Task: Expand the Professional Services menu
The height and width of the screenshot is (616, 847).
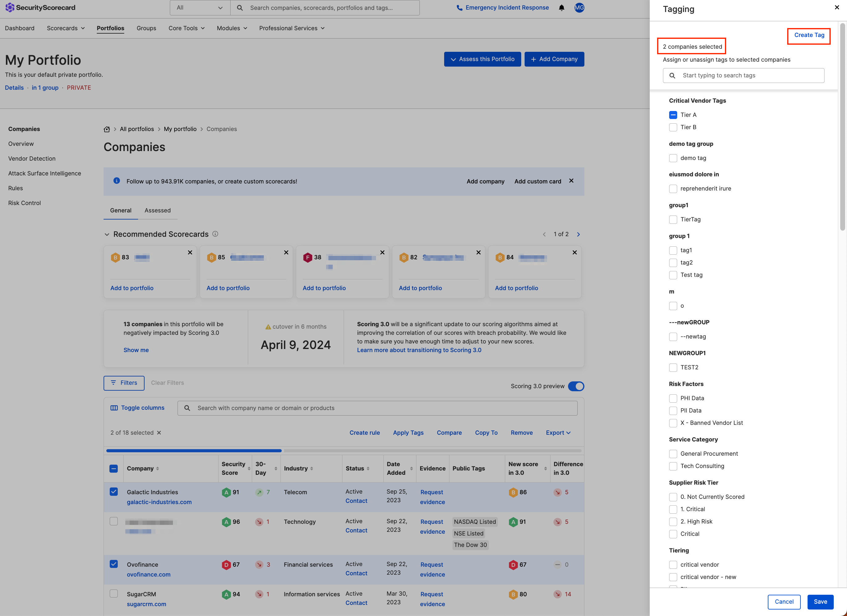Action: (292, 28)
